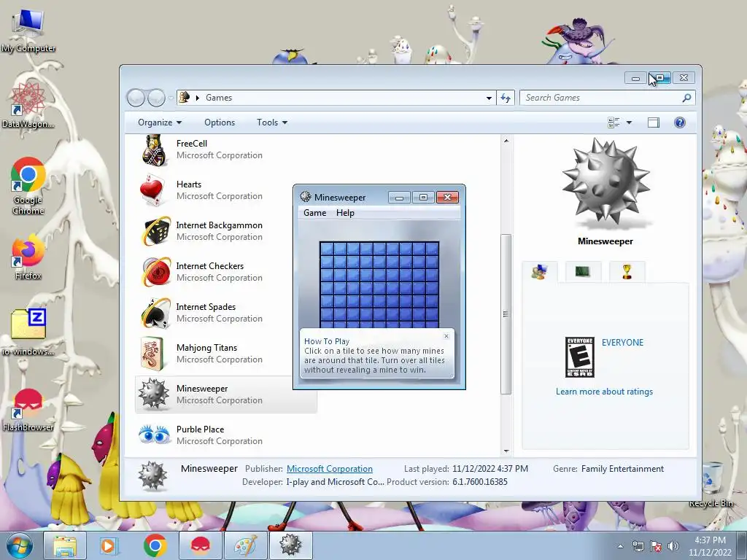Open the Windows Start button

coord(19,545)
